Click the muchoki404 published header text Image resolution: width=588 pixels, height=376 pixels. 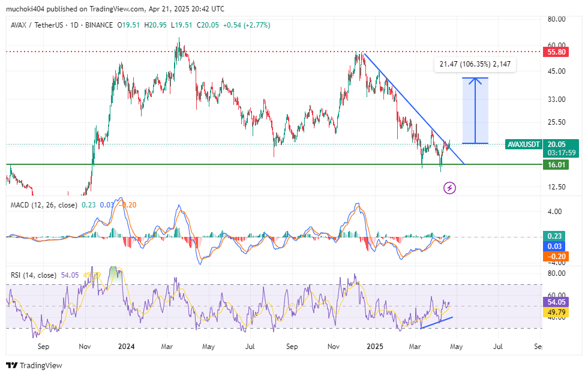coord(115,8)
